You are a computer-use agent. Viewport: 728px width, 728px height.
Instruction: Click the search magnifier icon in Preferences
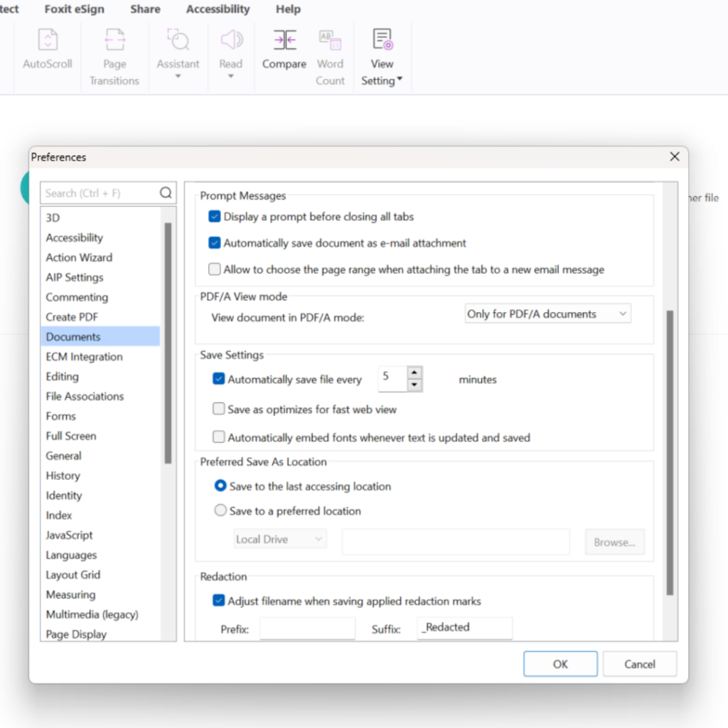(x=166, y=193)
